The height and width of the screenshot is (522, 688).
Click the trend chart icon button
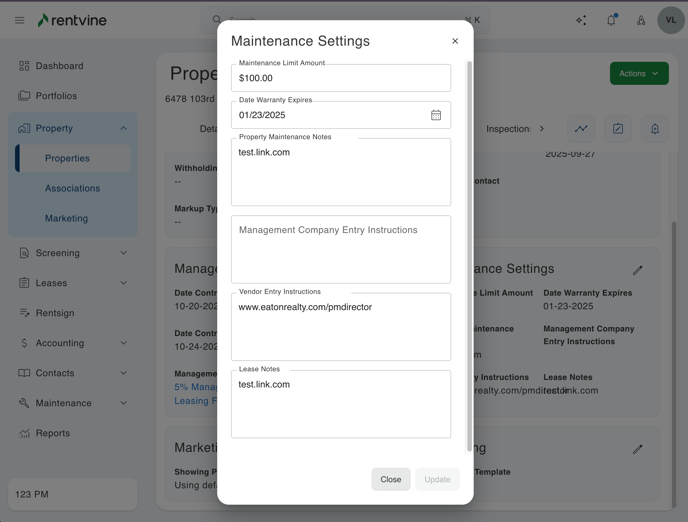coord(581,129)
